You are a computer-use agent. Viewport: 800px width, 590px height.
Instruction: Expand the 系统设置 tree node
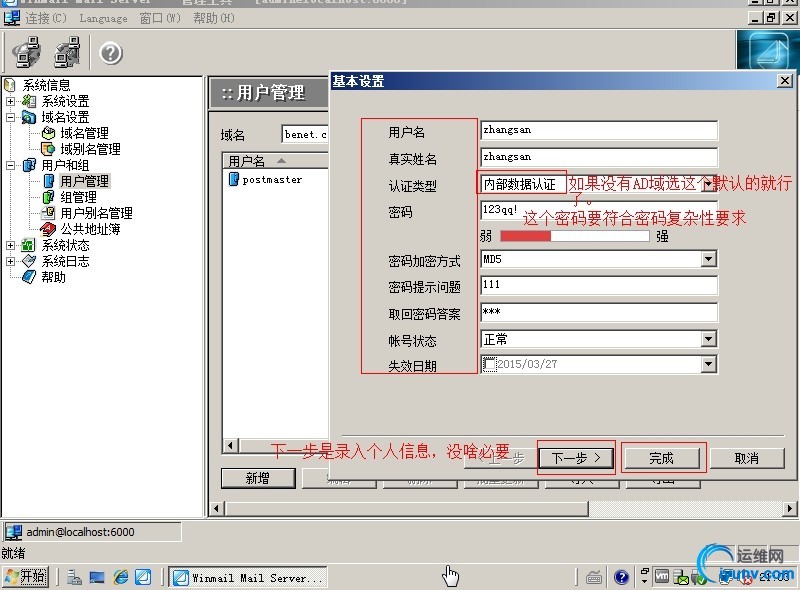coord(10,101)
